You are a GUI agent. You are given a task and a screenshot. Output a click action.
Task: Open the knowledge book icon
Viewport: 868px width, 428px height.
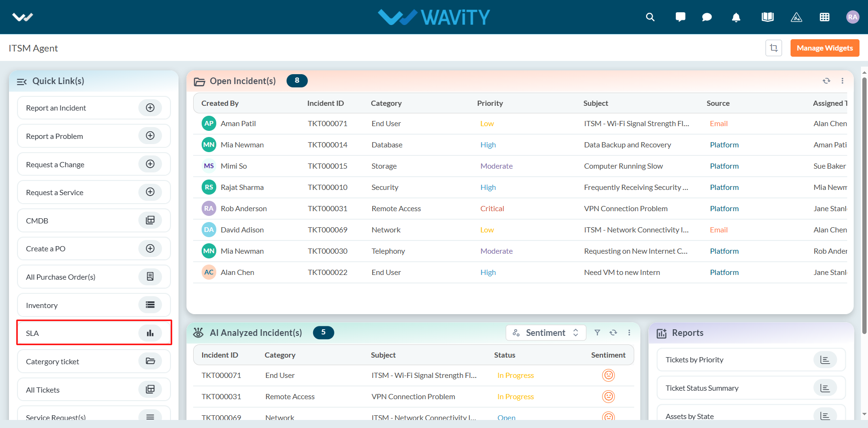point(767,17)
